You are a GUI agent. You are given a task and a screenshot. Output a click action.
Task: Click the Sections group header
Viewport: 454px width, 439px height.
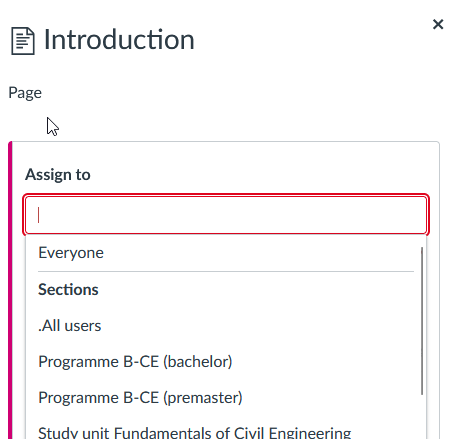(68, 289)
